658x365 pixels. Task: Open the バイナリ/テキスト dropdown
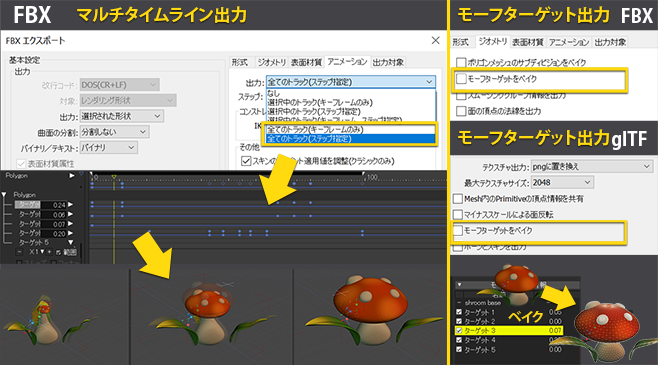(x=108, y=148)
